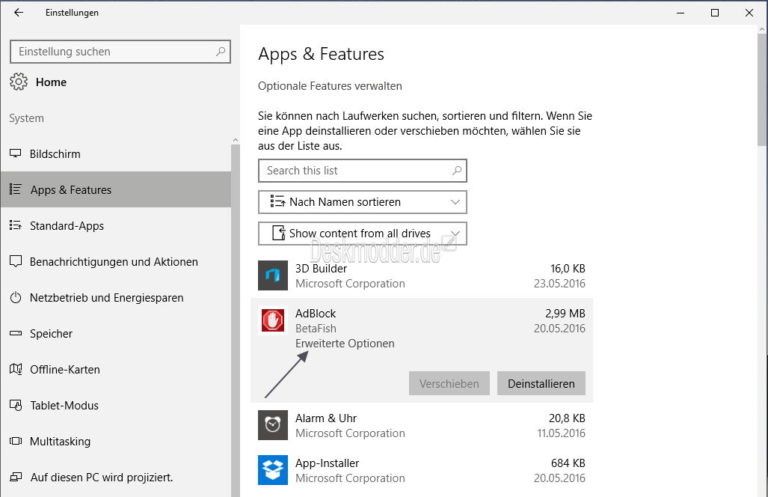Click the 684 KB size value

coord(568,463)
